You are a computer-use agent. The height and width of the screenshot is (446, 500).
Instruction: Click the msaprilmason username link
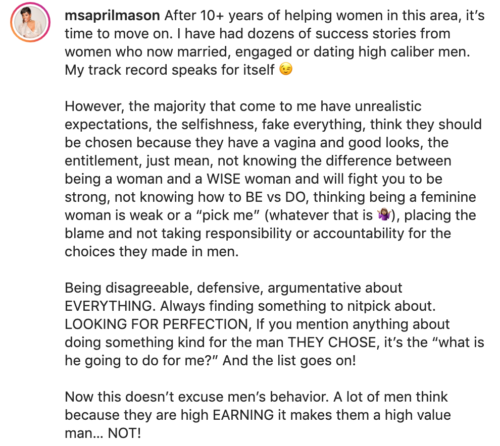click(x=112, y=16)
